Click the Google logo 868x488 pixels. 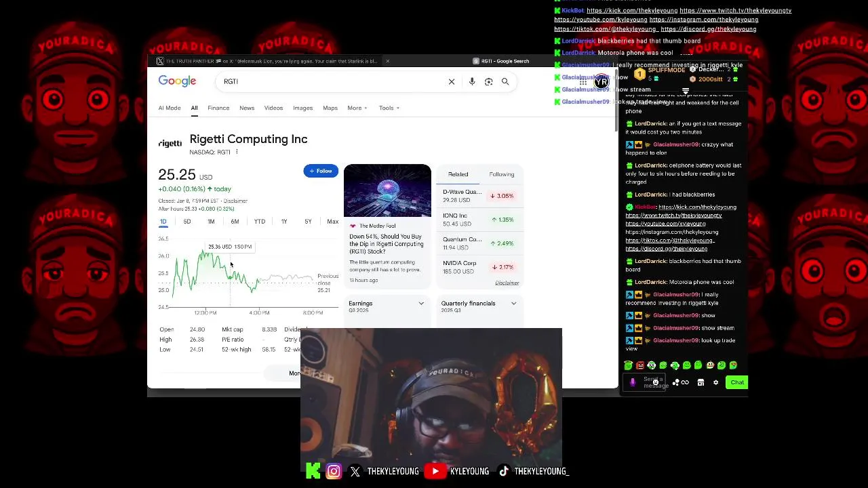coord(177,81)
